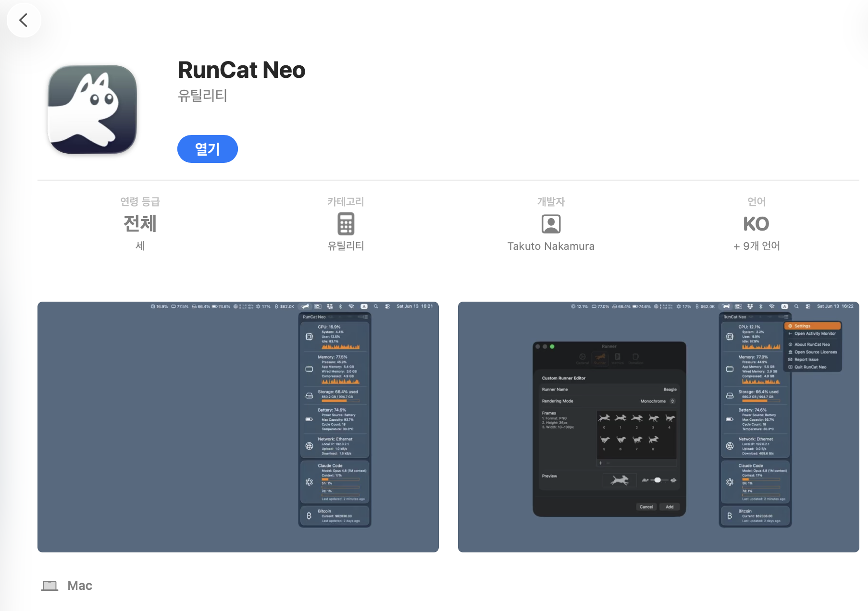Click the 전체 age rating value
This screenshot has width=868, height=611.
click(x=140, y=224)
